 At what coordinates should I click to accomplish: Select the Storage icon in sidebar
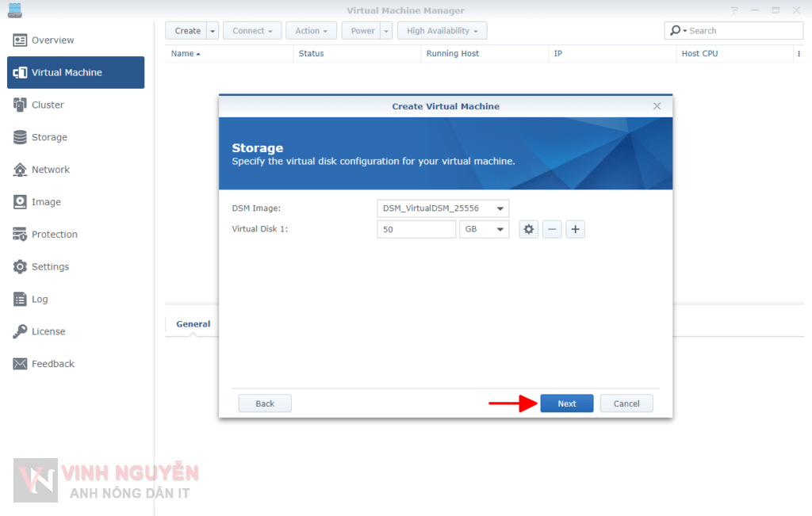[x=20, y=137]
